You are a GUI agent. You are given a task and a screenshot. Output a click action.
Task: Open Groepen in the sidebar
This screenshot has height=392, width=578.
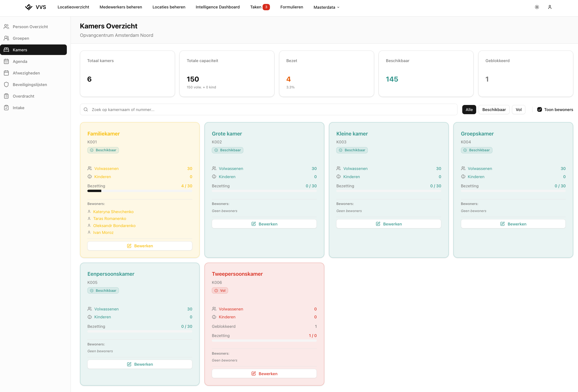click(x=21, y=38)
